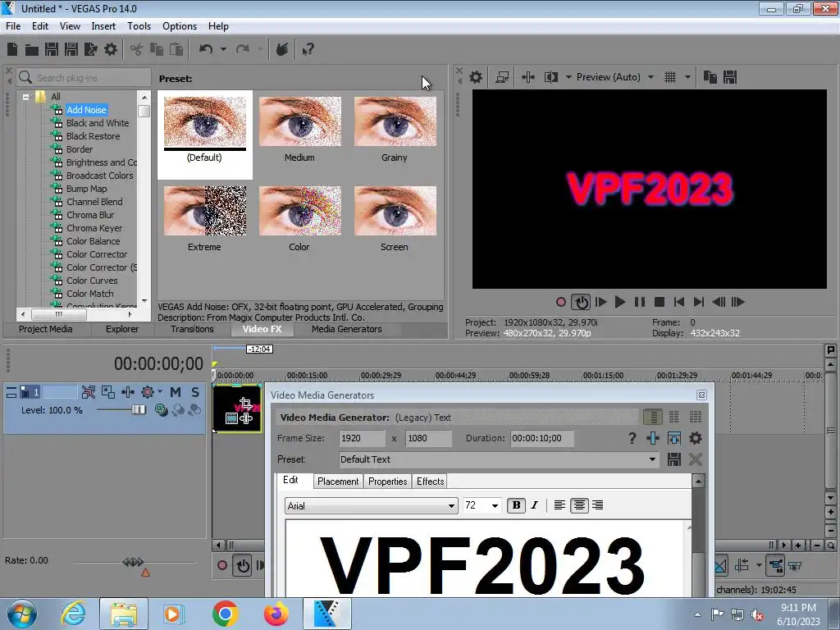840x630 pixels.
Task: Click the interactive tutorials icon
Action: point(282,49)
